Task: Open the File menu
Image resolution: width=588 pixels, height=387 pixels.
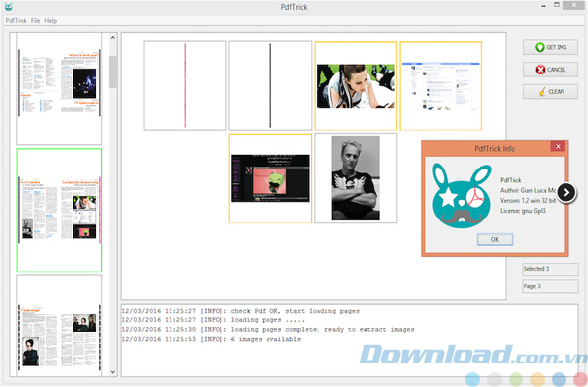Action: point(35,21)
